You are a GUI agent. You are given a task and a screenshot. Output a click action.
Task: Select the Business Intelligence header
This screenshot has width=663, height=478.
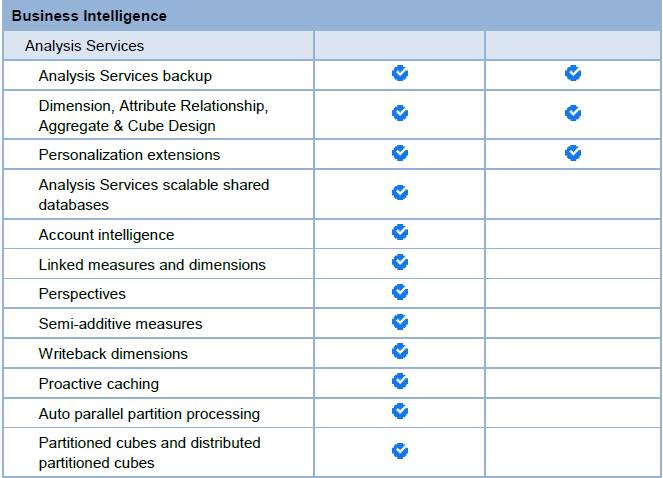click(89, 16)
